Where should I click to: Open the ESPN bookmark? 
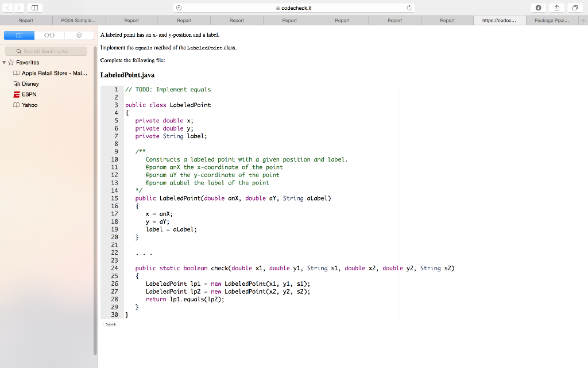pyautogui.click(x=28, y=94)
